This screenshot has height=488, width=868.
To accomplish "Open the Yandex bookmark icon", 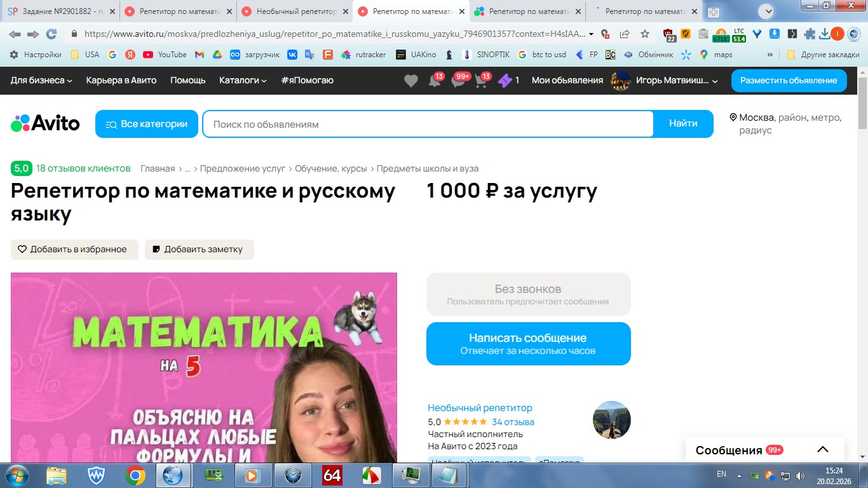I will click(x=130, y=55).
